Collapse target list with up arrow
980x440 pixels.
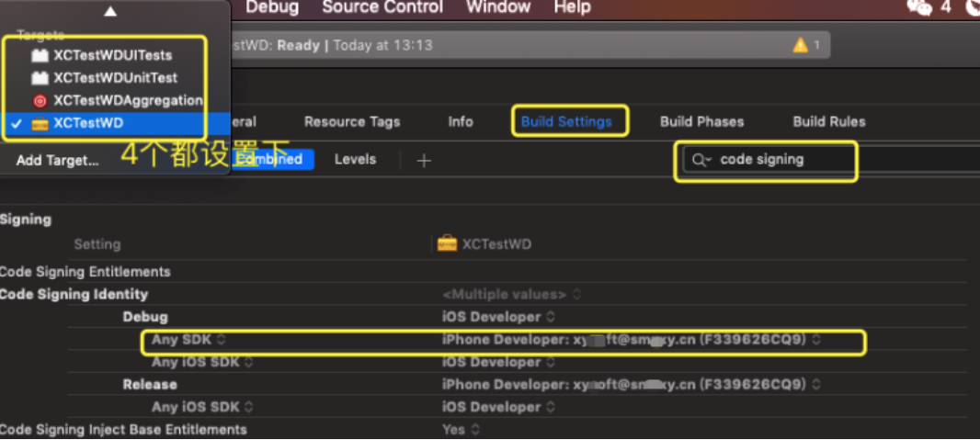pyautogui.click(x=110, y=11)
